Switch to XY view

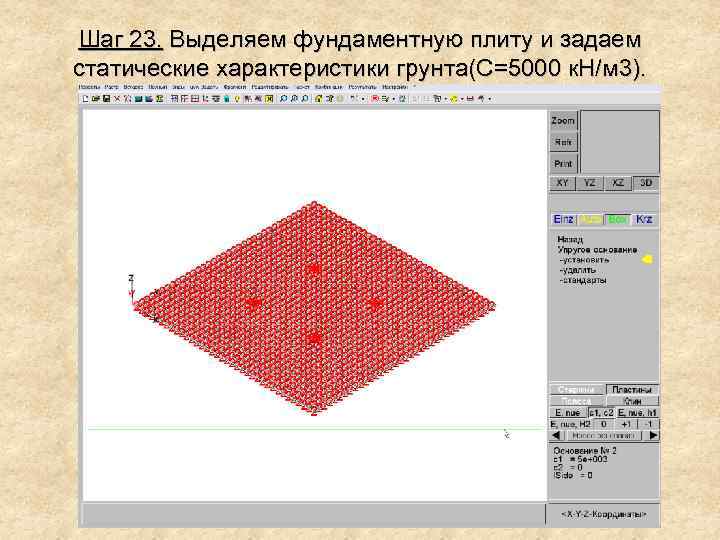pyautogui.click(x=562, y=183)
